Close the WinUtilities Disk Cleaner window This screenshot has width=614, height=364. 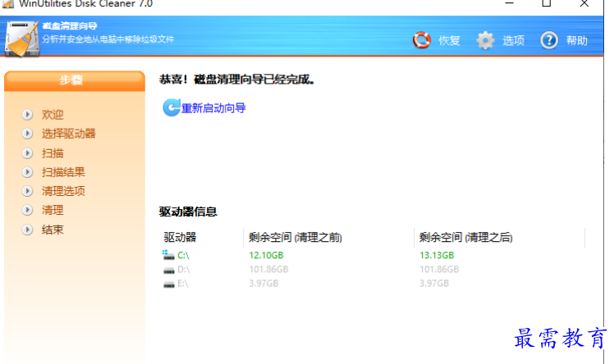click(x=584, y=3)
